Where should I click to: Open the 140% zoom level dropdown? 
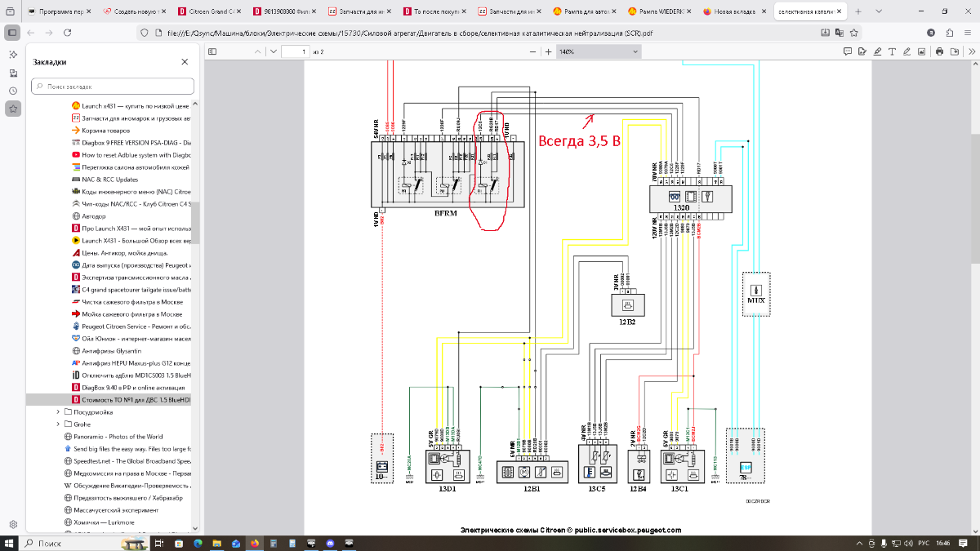599,51
